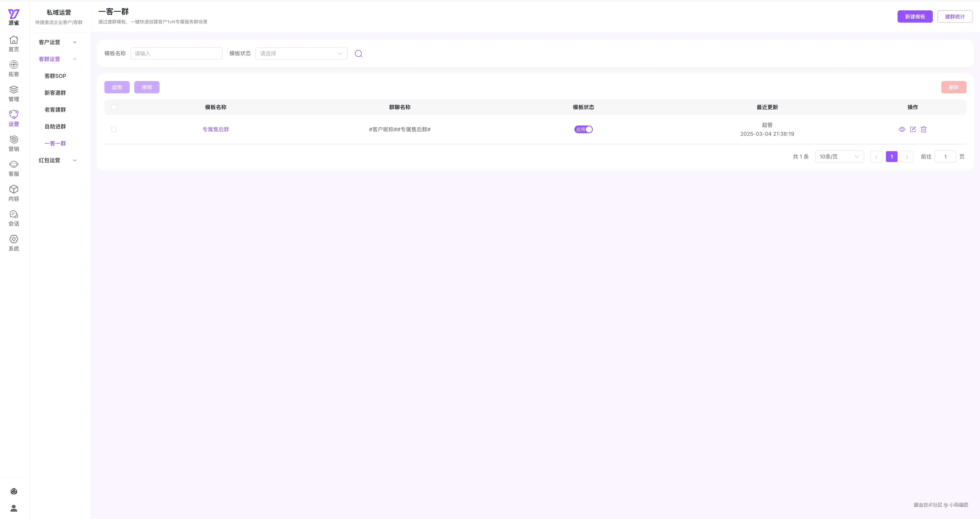Click the user profile avatar icon
980x519 pixels.
(x=14, y=508)
